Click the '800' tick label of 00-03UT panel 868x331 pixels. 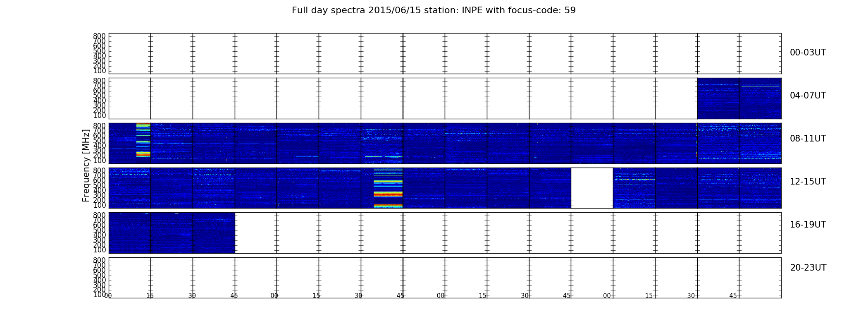(99, 36)
